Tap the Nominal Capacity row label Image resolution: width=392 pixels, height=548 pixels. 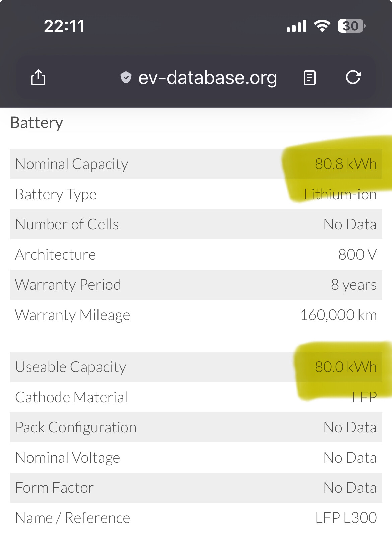(x=72, y=164)
